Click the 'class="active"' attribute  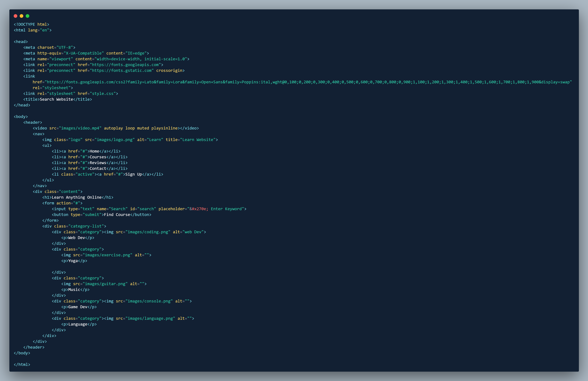78,174
